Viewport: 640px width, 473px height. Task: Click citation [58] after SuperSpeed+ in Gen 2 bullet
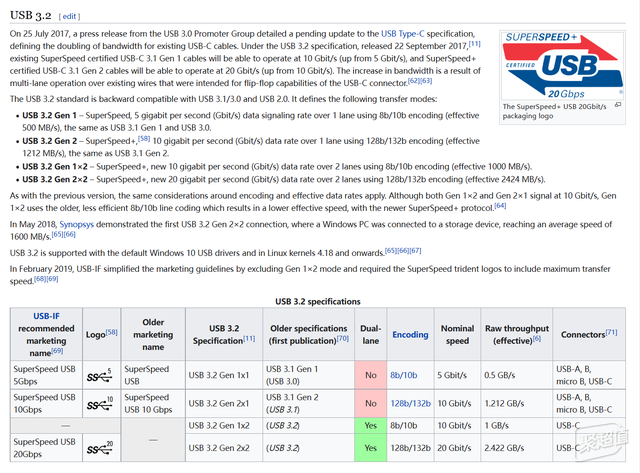(144, 138)
